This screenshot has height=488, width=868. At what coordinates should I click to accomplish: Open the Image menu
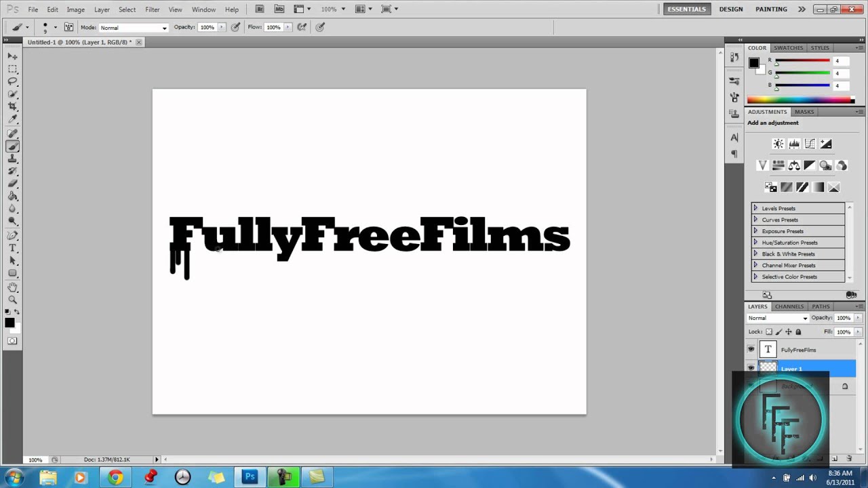[75, 9]
